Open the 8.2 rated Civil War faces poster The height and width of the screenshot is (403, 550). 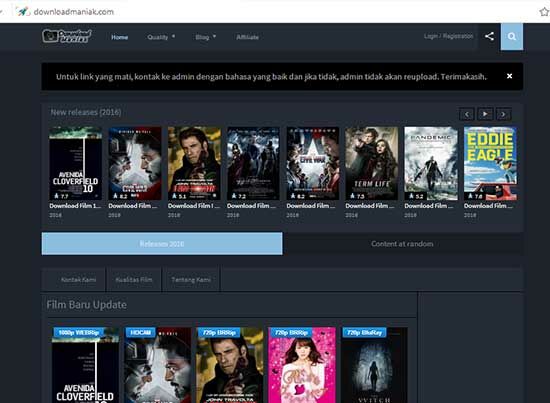point(135,163)
